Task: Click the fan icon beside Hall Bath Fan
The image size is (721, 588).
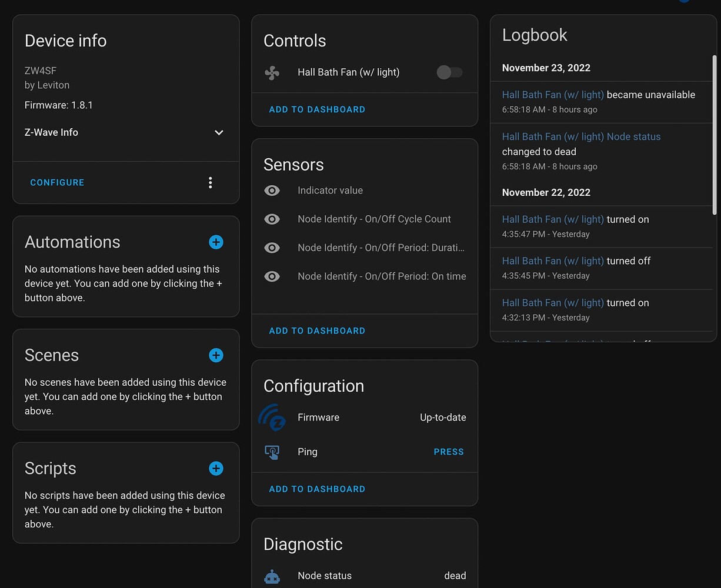Action: click(272, 72)
